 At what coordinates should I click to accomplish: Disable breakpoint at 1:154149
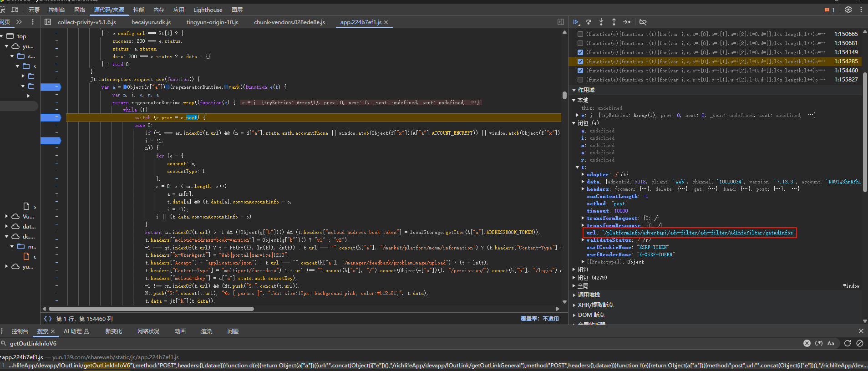click(580, 52)
